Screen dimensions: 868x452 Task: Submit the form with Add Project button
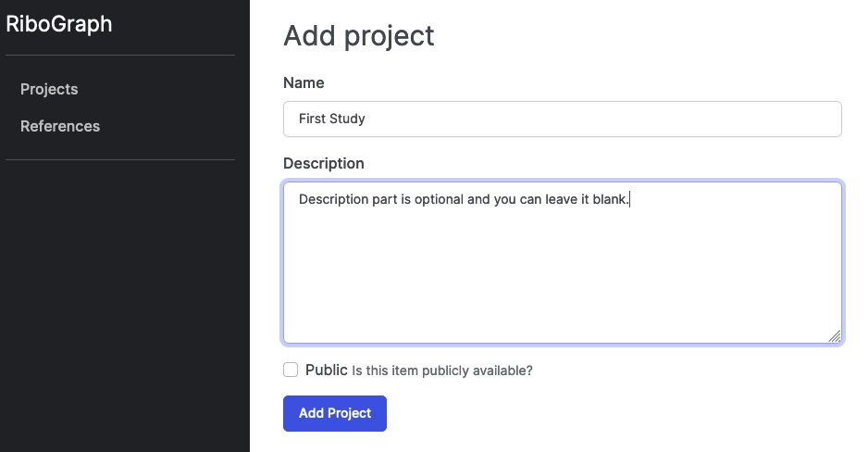click(335, 413)
